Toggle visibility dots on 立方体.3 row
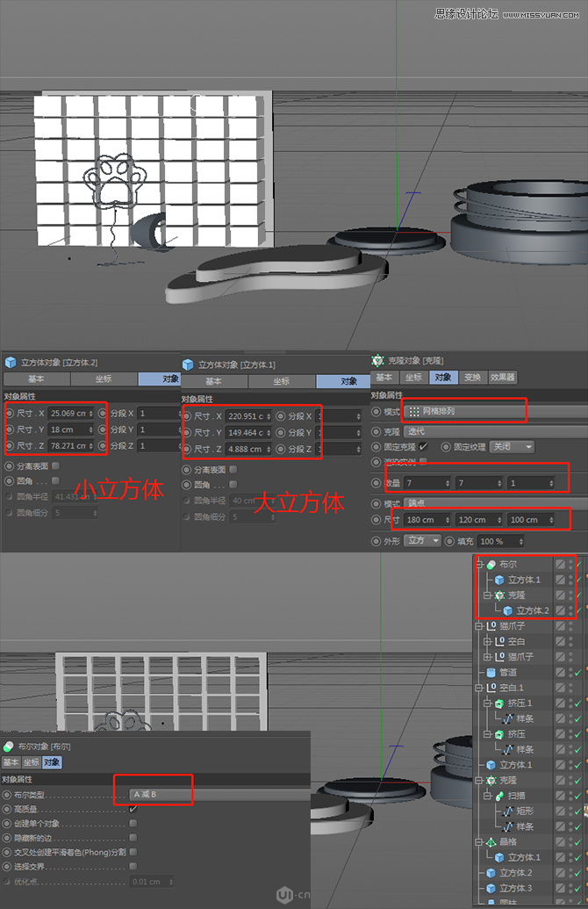 click(570, 888)
